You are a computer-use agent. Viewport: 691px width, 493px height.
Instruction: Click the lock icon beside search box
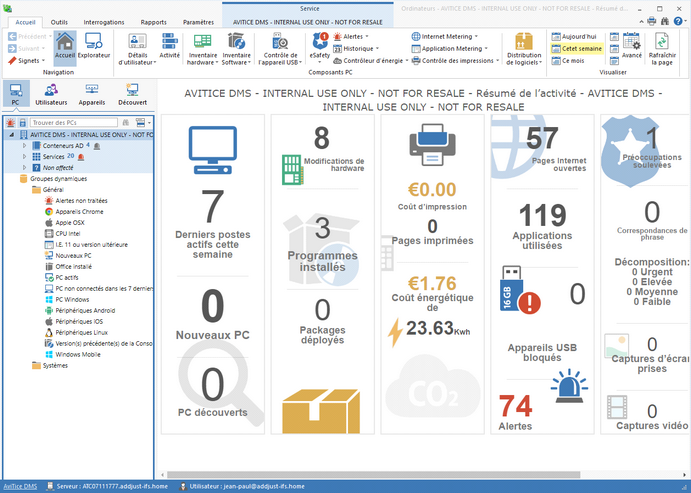[x=22, y=122]
